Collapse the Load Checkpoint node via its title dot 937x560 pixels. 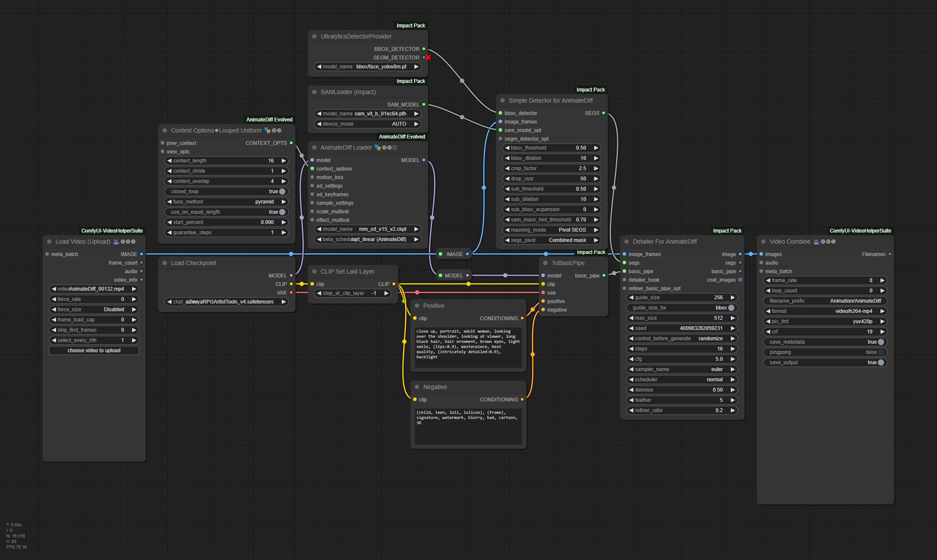click(x=165, y=263)
